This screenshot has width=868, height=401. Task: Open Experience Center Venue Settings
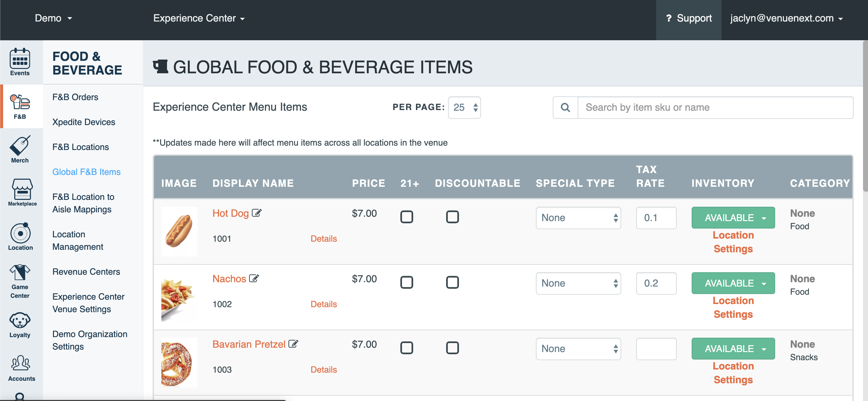88,303
